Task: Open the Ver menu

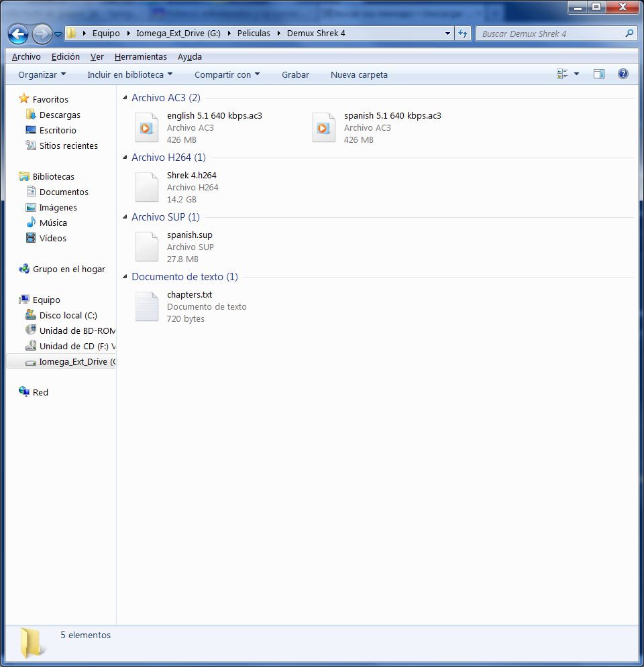Action: (x=97, y=56)
